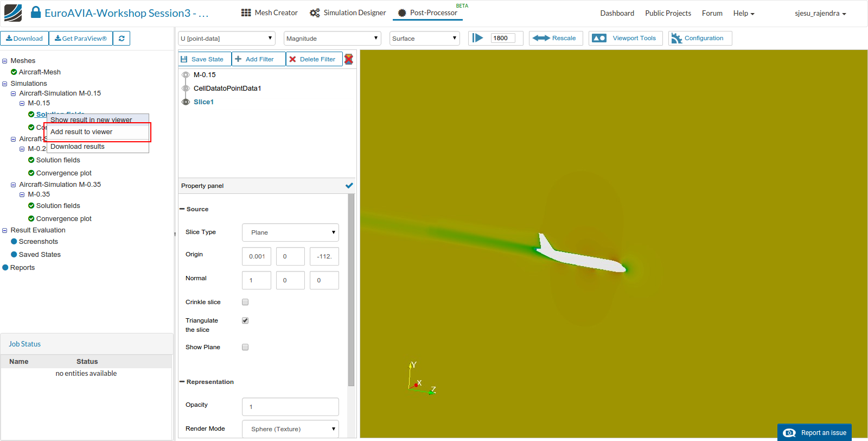Click the Download button's arrow icon
Screen dimensions: 868x441
9,39
